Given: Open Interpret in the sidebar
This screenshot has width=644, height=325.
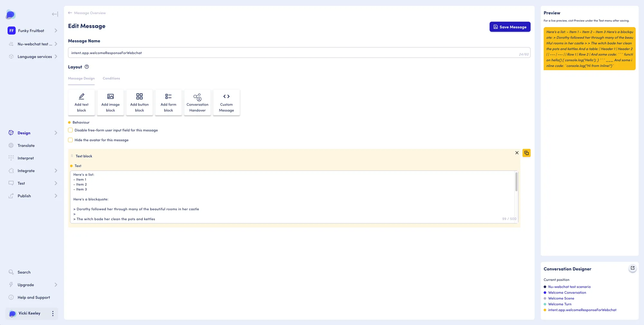Looking at the screenshot, I should (x=26, y=158).
